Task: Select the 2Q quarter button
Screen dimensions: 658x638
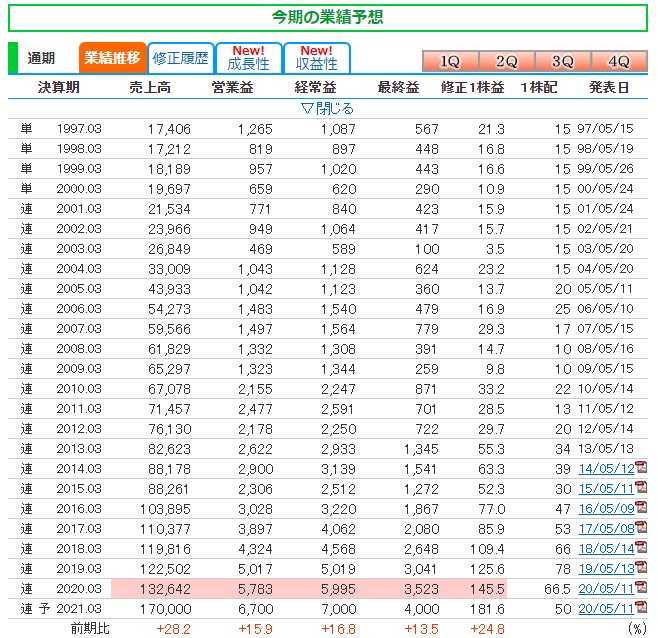Action: point(506,60)
